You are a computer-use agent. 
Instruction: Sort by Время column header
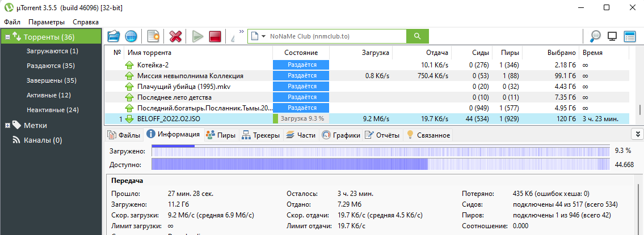click(x=604, y=53)
